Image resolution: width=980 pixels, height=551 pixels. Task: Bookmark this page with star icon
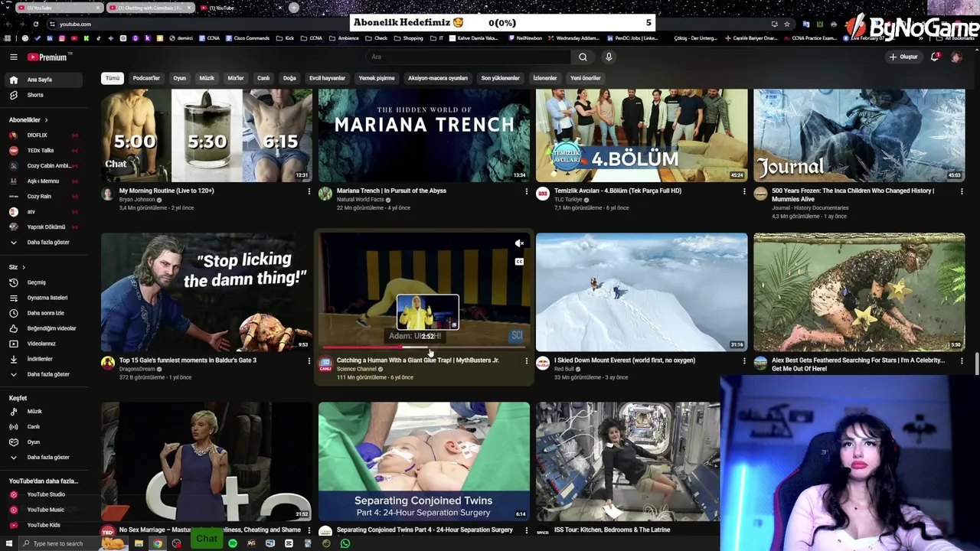786,24
